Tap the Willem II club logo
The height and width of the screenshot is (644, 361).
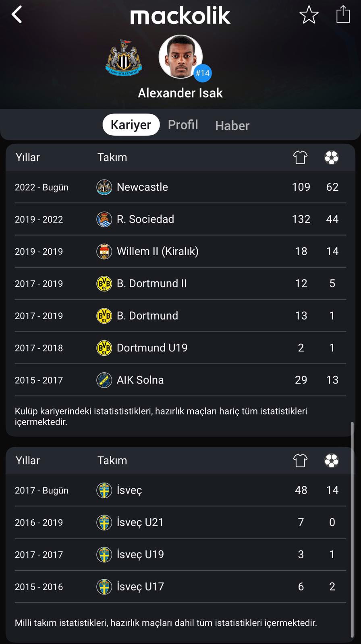pos(104,252)
